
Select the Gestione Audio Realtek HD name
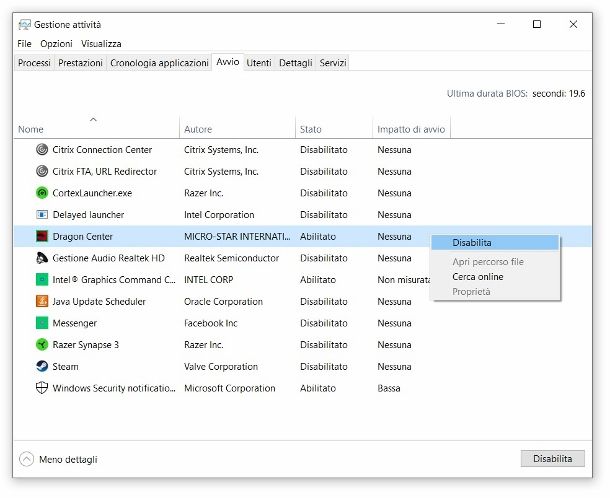tap(109, 258)
